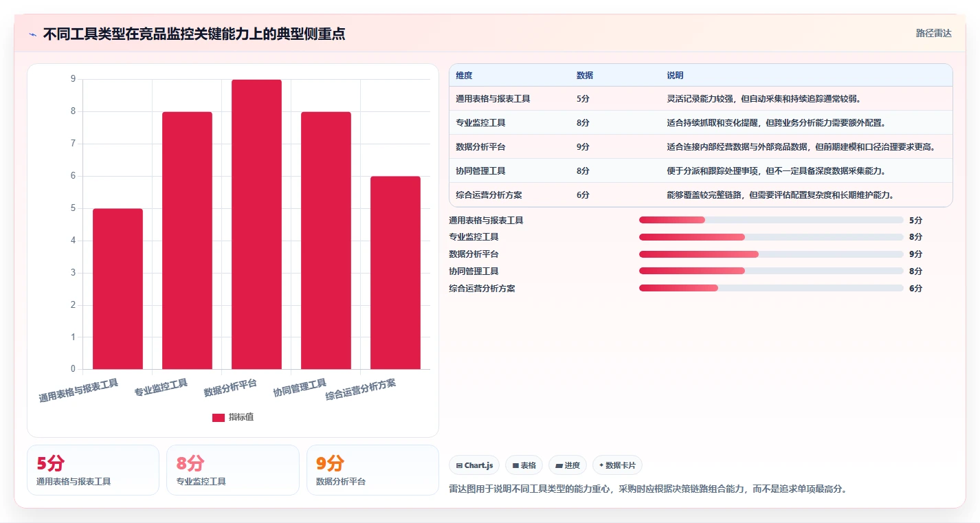
Task: Click the 综合运营分析方案 label in progress list
Action: tap(482, 289)
